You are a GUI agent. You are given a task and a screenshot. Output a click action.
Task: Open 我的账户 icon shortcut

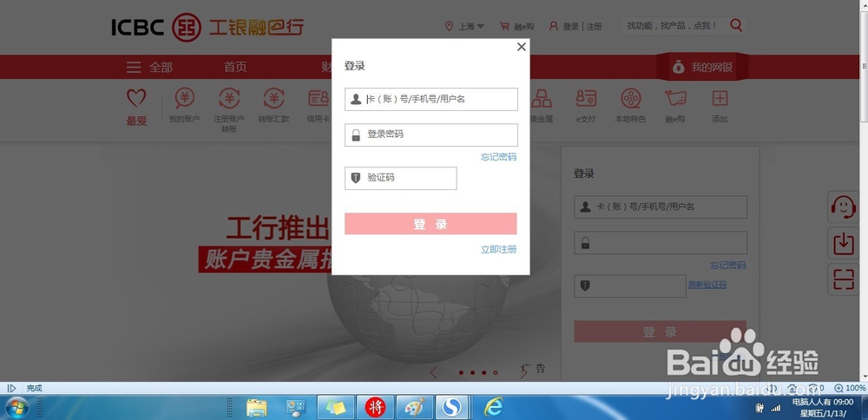pos(184,105)
